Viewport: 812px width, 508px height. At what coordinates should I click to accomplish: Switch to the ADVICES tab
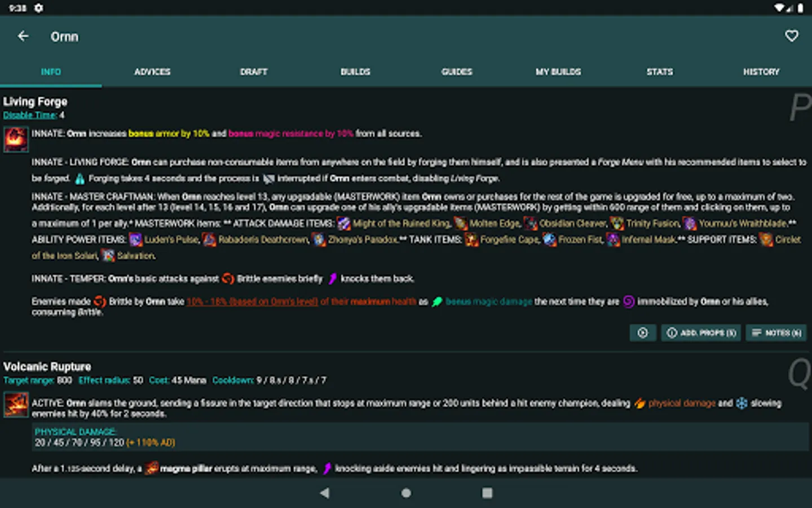click(x=152, y=72)
